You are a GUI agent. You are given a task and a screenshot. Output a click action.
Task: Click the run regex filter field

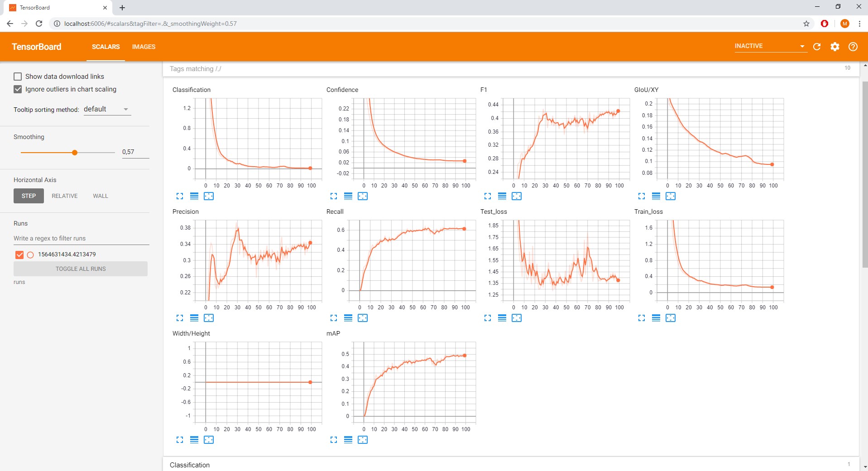pos(81,238)
